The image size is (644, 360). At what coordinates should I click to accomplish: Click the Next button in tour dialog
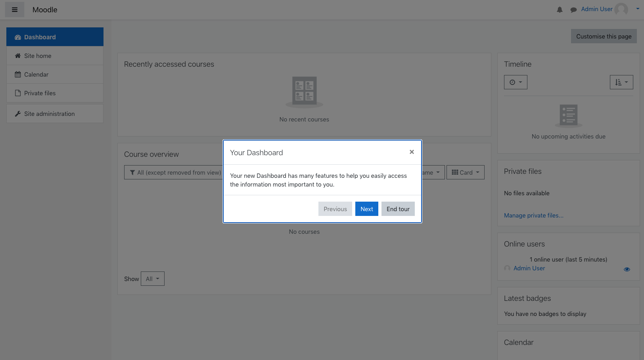366,209
